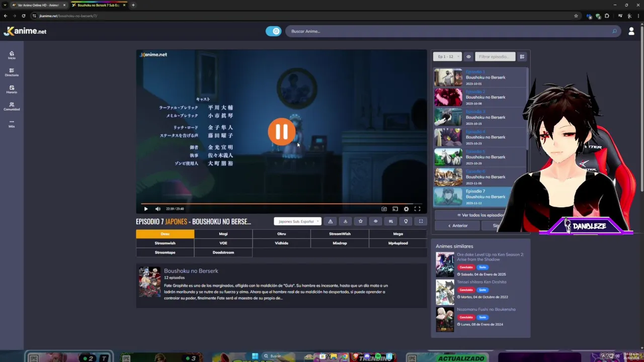644x362 pixels.
Task: Select the Doodstream server tab
Action: (223, 252)
